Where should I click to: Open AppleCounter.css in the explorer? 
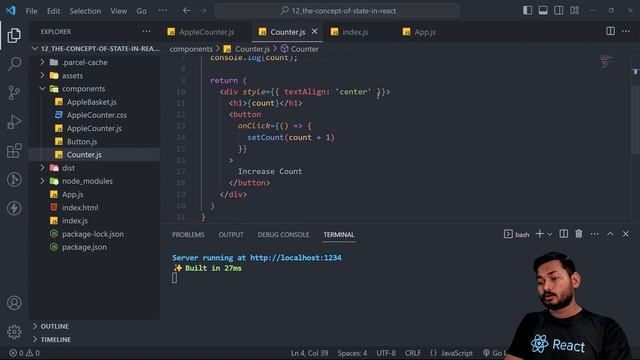coord(95,115)
